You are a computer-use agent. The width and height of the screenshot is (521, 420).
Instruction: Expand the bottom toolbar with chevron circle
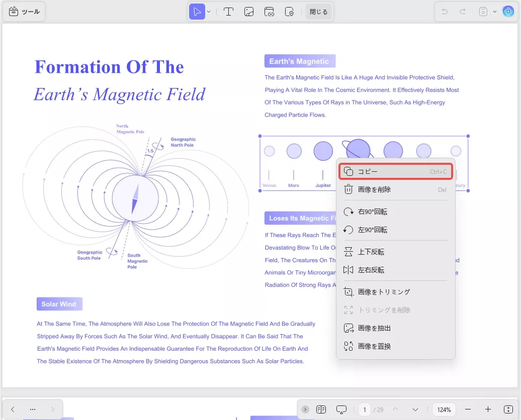click(x=305, y=409)
